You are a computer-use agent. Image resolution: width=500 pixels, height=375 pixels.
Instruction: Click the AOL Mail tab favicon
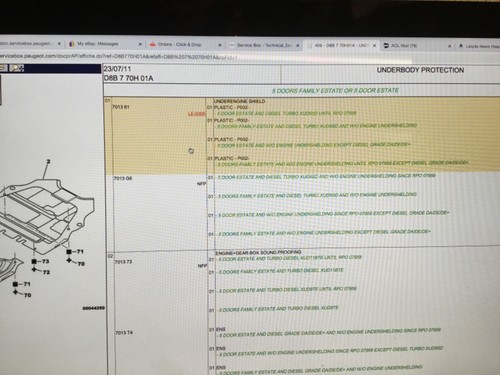pos(386,45)
